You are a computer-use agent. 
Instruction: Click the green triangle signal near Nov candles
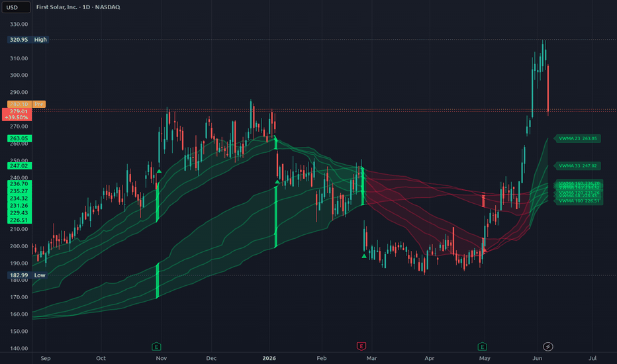click(x=159, y=171)
